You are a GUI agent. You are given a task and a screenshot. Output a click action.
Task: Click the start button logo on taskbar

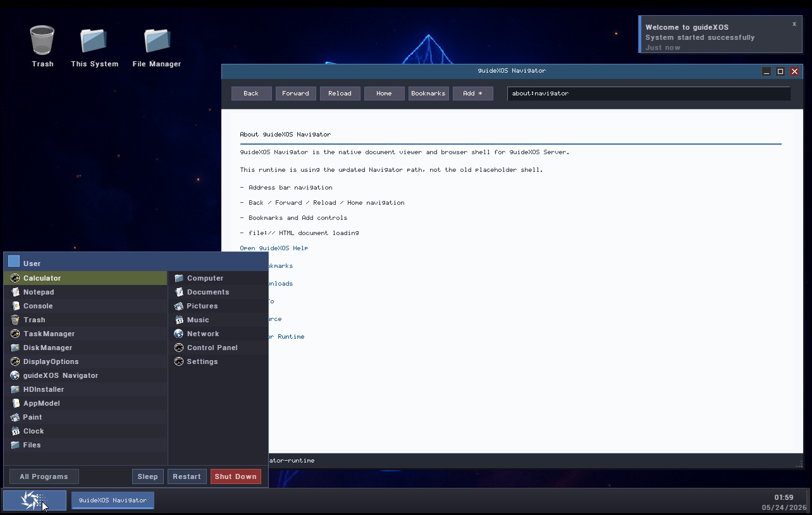pos(34,500)
